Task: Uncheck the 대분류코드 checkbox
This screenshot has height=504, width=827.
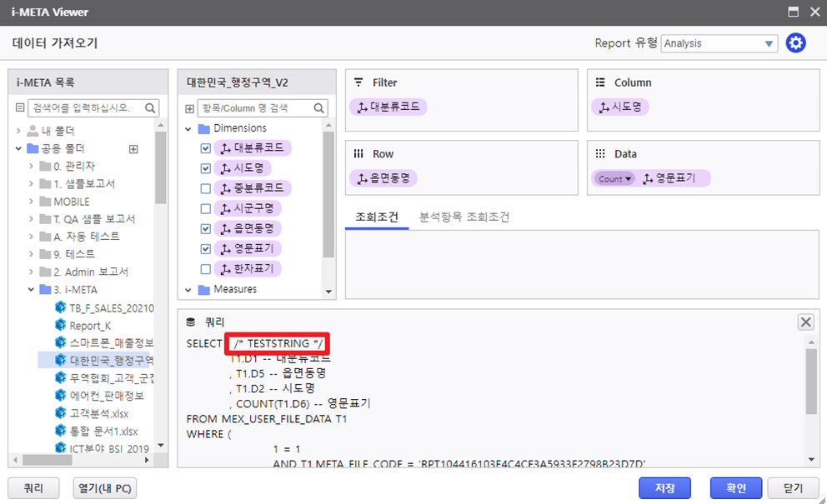Action: (205, 148)
